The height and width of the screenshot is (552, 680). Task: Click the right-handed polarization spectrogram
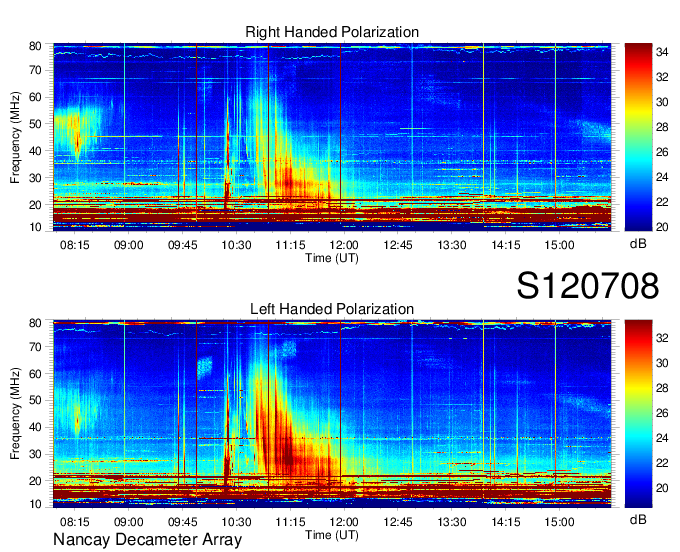[x=332, y=137]
